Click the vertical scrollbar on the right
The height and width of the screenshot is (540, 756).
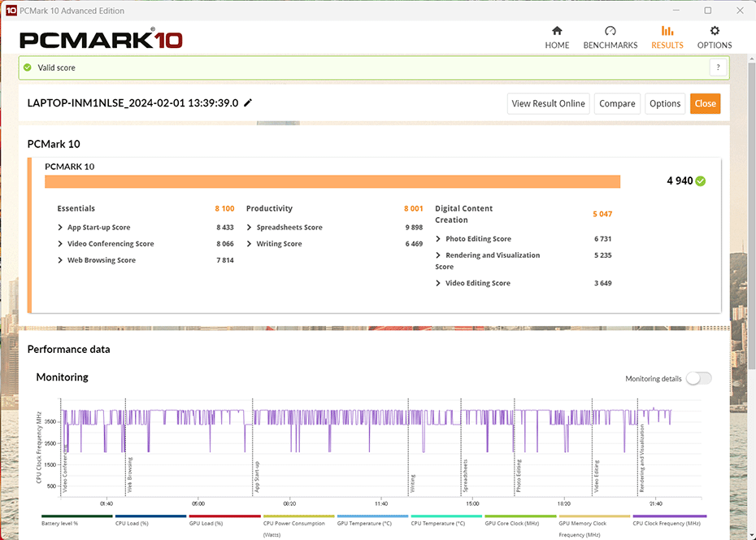[x=751, y=203]
